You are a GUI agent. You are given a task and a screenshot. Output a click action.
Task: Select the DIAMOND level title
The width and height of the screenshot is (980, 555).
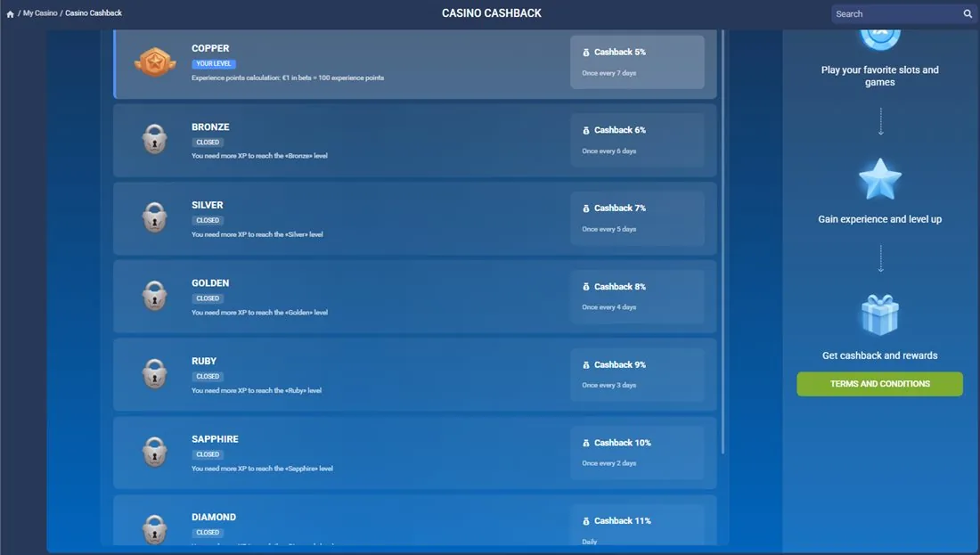click(214, 518)
